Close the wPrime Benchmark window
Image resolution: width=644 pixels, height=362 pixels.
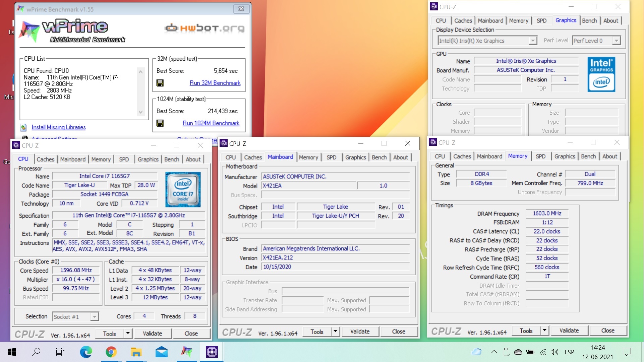[241, 9]
